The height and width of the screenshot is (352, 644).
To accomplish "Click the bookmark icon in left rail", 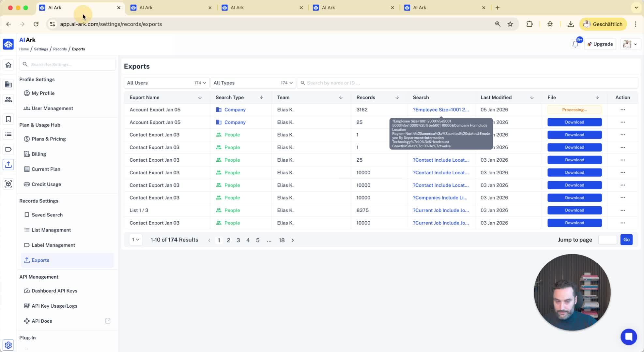I will pos(8,119).
